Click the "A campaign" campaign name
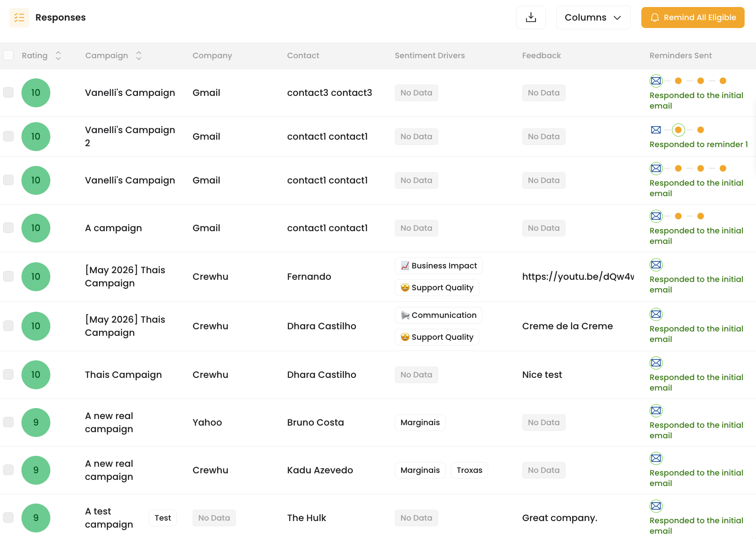Image resolution: width=756 pixels, height=539 pixels. tap(113, 228)
